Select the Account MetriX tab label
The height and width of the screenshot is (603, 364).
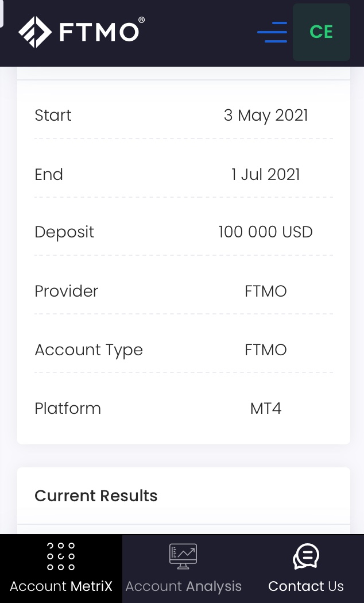tap(61, 586)
